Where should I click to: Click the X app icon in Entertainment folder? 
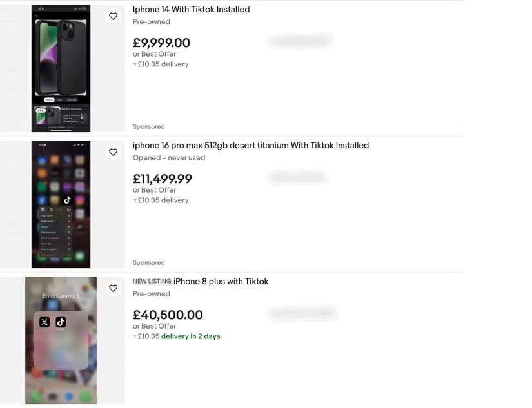pos(44,322)
